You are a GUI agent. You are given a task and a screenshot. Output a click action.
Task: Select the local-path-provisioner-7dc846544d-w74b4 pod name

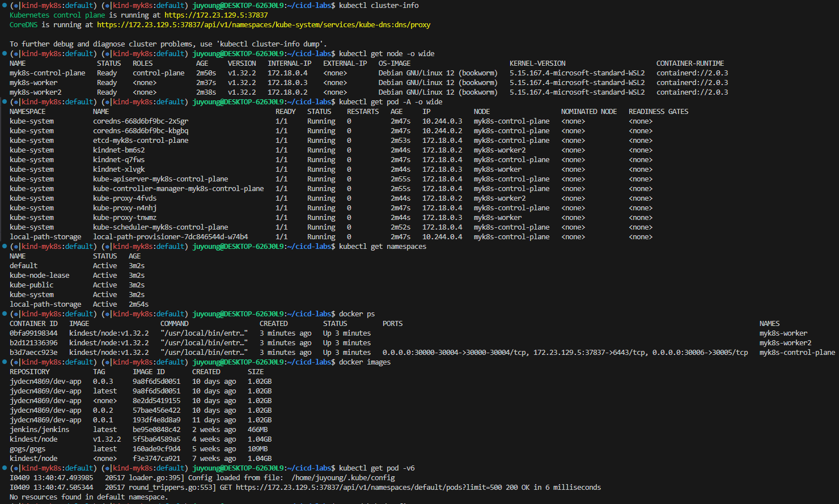171,237
